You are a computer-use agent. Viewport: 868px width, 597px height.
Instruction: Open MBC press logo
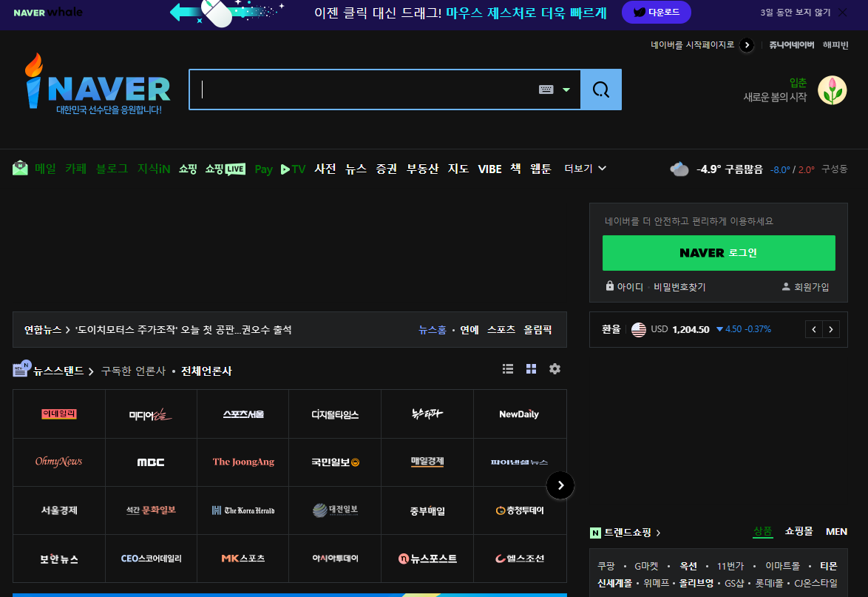point(151,462)
